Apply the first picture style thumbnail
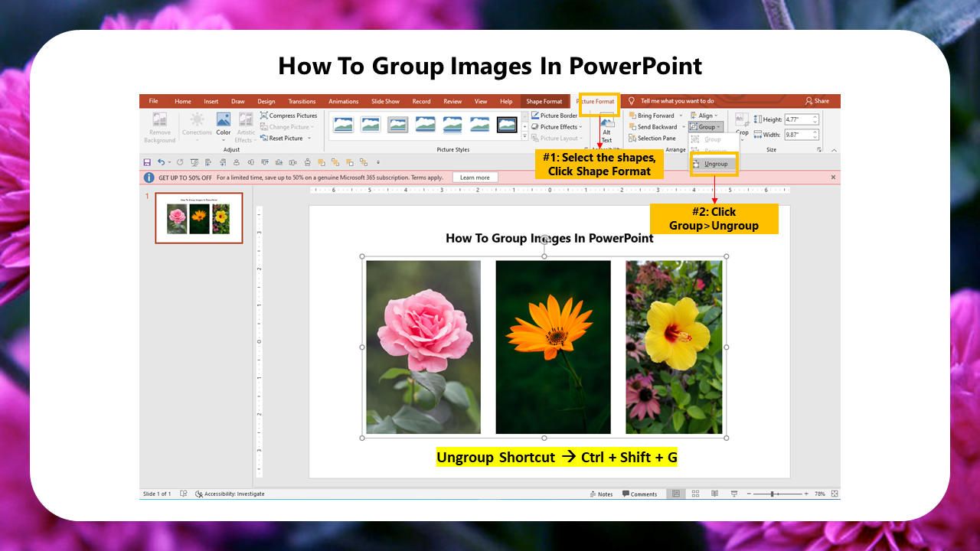 click(x=344, y=124)
